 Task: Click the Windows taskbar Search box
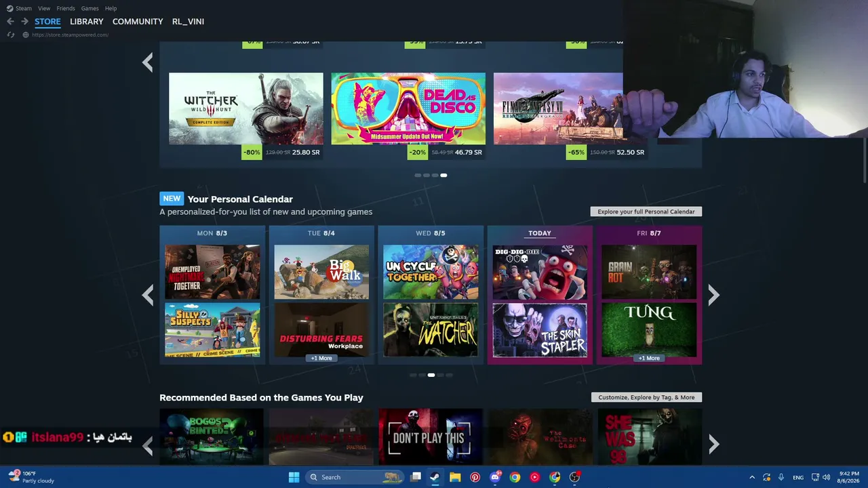(354, 477)
